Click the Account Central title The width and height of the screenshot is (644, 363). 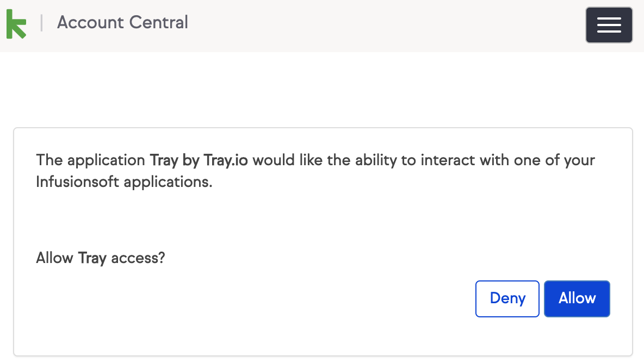(x=122, y=23)
